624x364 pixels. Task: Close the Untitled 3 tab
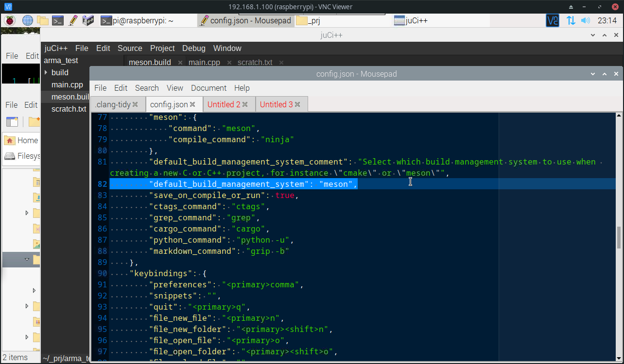(297, 104)
